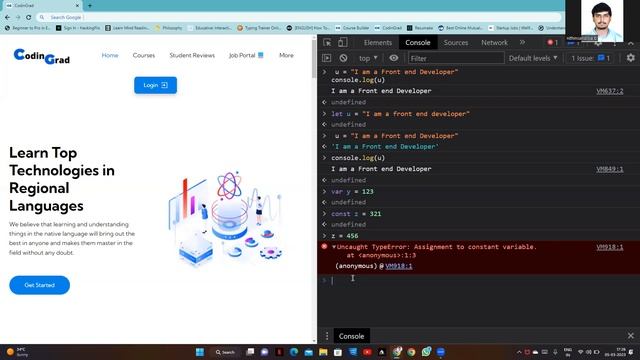Go forward in browser history
Image resolution: width=640 pixels, height=360 pixels.
coord(18,17)
